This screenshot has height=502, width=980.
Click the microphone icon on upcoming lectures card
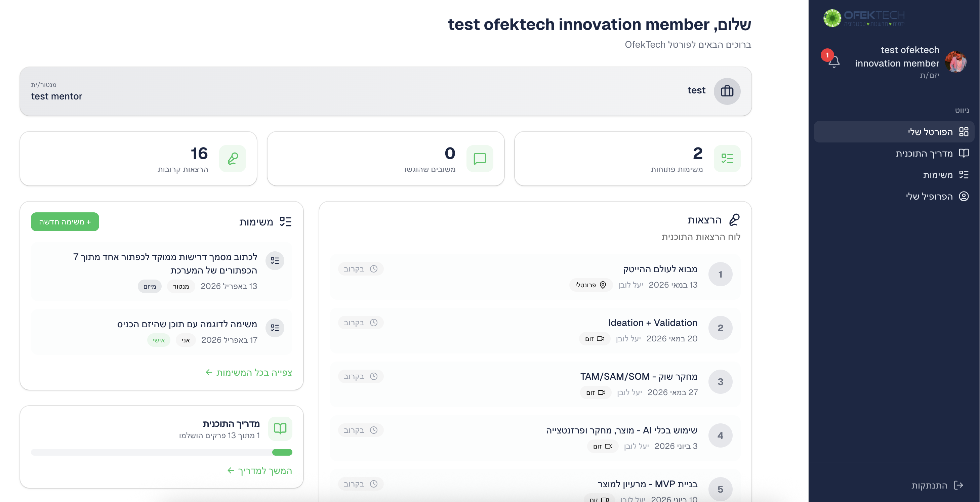point(233,159)
